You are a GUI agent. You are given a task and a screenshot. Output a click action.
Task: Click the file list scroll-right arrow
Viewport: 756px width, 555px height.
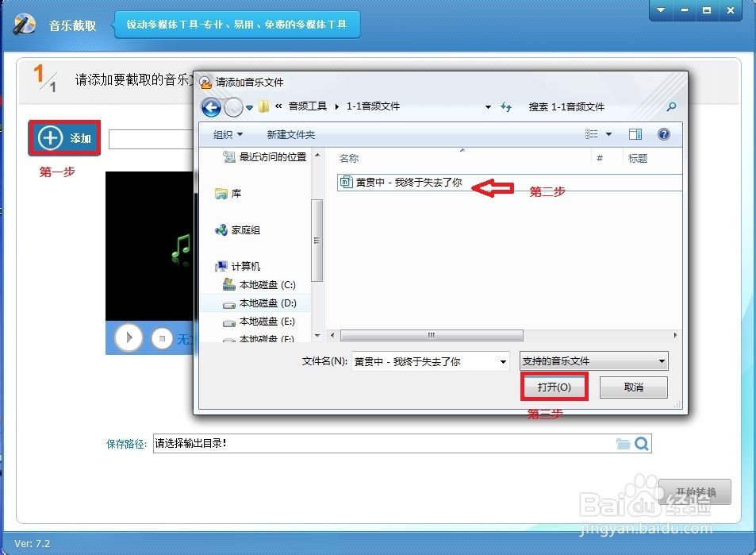pyautogui.click(x=675, y=335)
